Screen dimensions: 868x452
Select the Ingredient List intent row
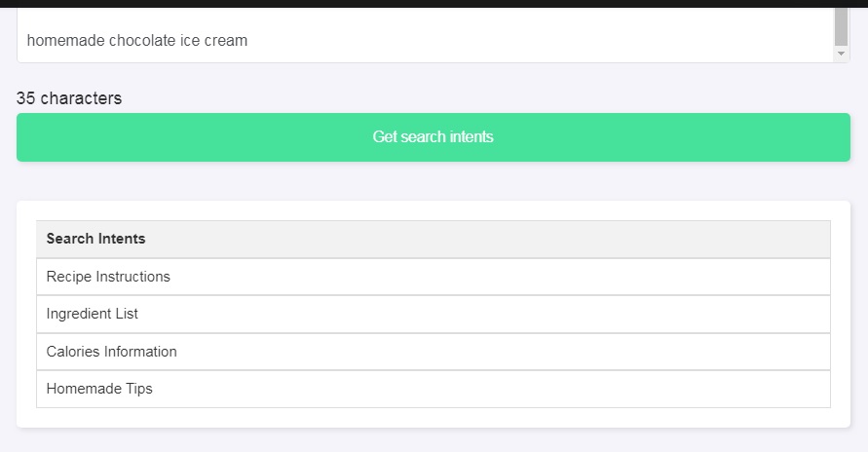pyautogui.click(x=433, y=314)
